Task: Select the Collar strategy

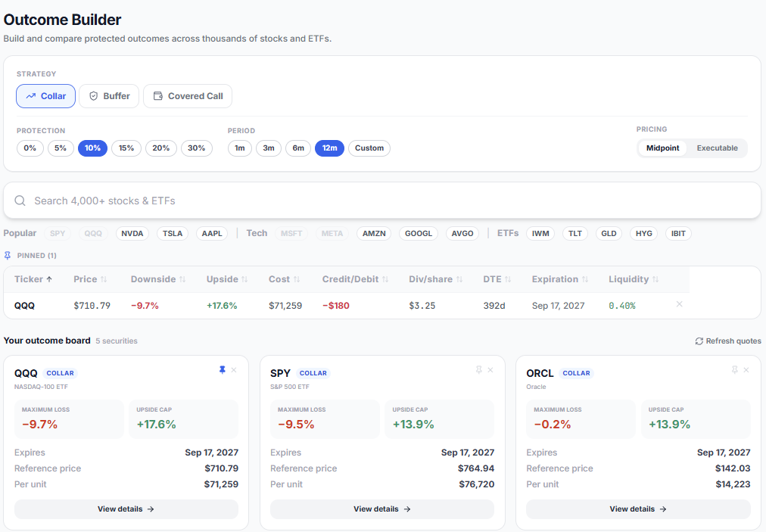Action: (45, 96)
